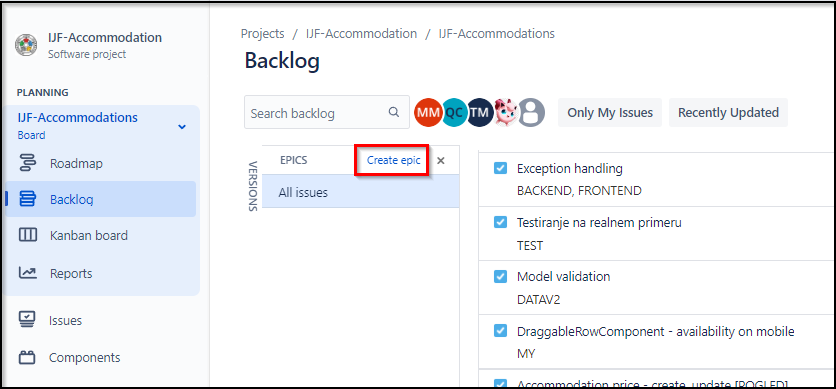This screenshot has height=389, width=836.
Task: Click the Kanban board columns icon
Action: tap(27, 235)
